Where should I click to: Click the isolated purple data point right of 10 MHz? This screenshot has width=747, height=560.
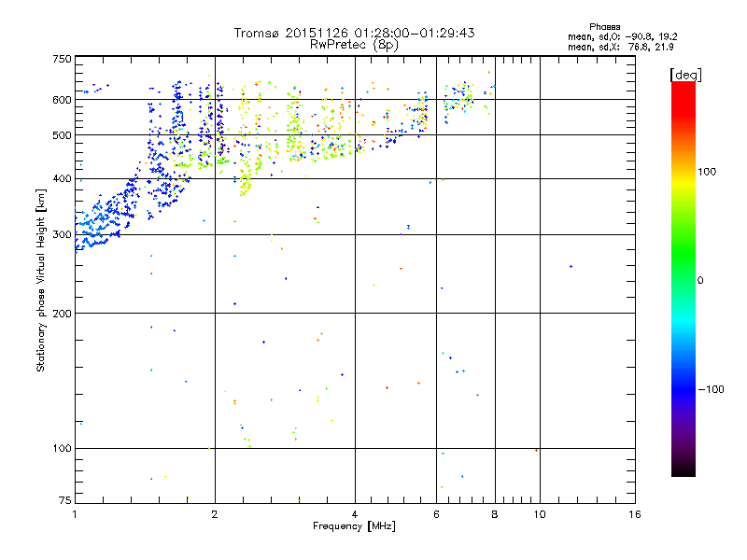[x=571, y=267]
